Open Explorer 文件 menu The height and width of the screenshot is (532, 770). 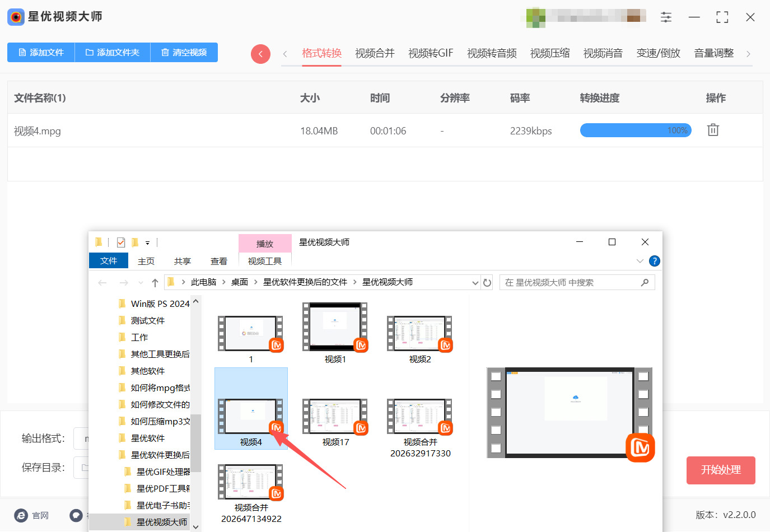click(x=109, y=261)
